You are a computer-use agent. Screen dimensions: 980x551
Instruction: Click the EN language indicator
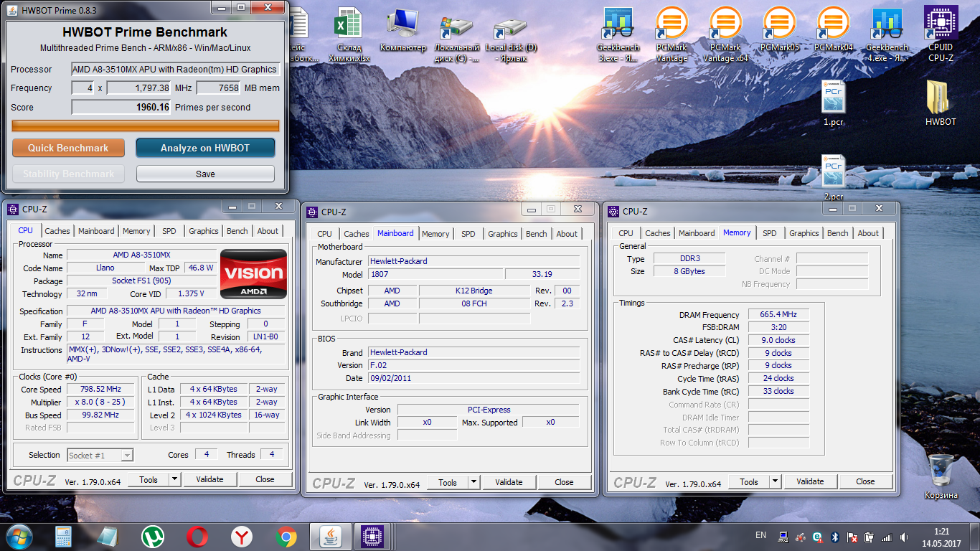point(761,535)
